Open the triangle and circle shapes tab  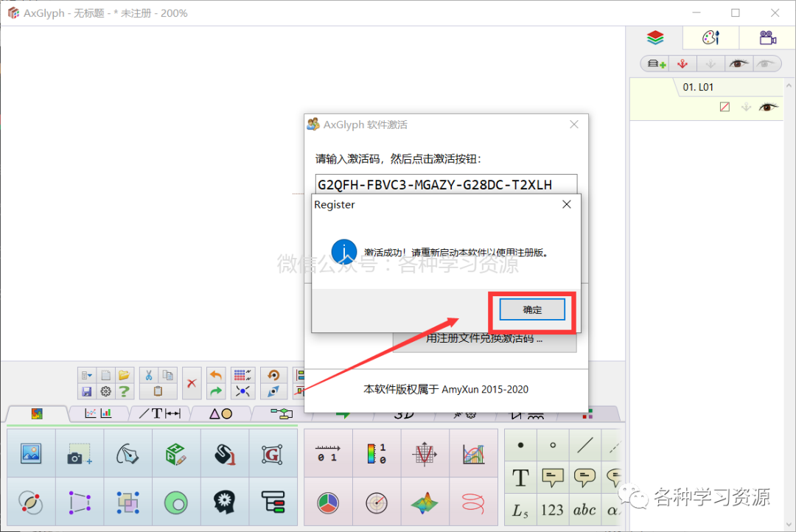[x=221, y=413]
